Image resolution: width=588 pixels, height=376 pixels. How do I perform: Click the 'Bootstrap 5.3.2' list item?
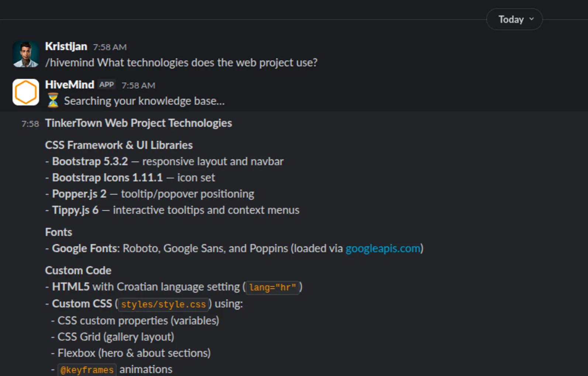click(x=164, y=161)
